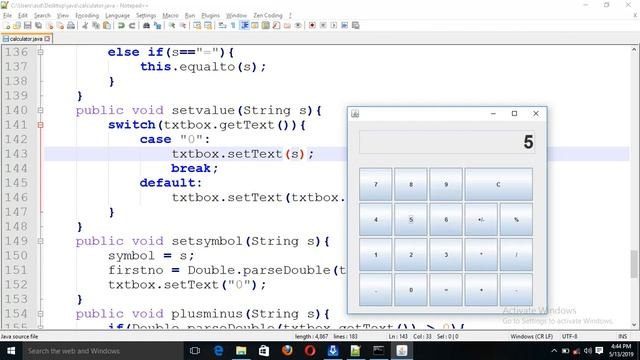Click calculator button 7

[x=376, y=184]
